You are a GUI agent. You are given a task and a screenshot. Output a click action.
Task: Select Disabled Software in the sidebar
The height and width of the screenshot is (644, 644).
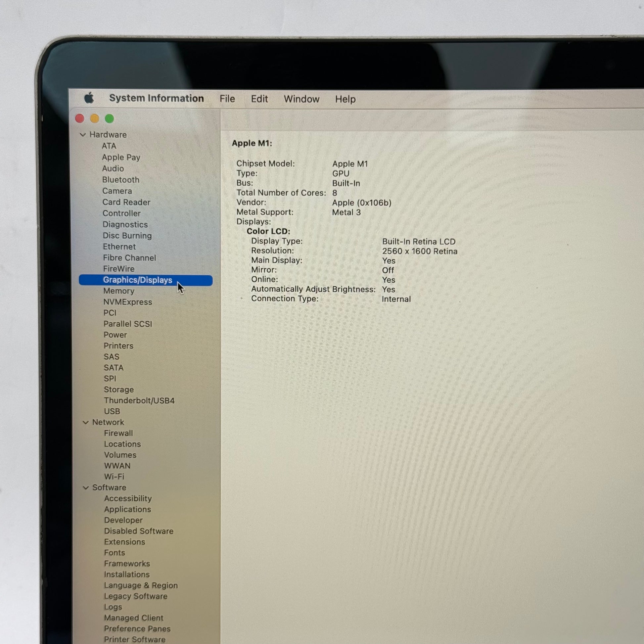coord(139,531)
